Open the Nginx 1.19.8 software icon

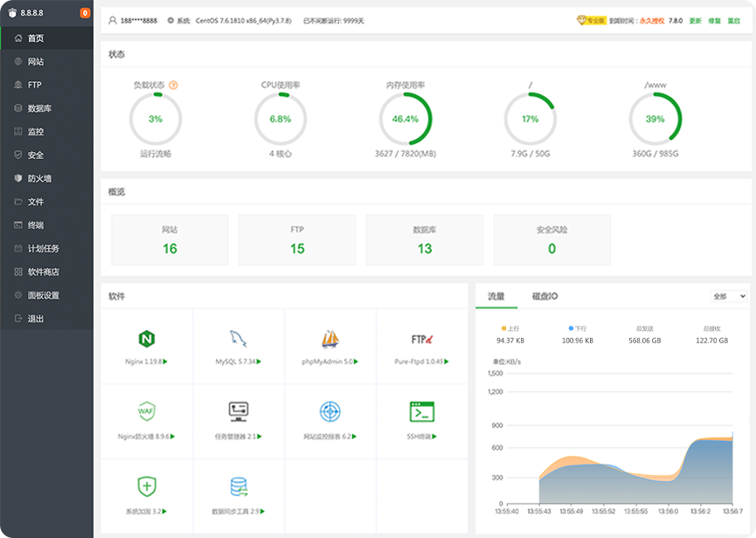coord(146,339)
